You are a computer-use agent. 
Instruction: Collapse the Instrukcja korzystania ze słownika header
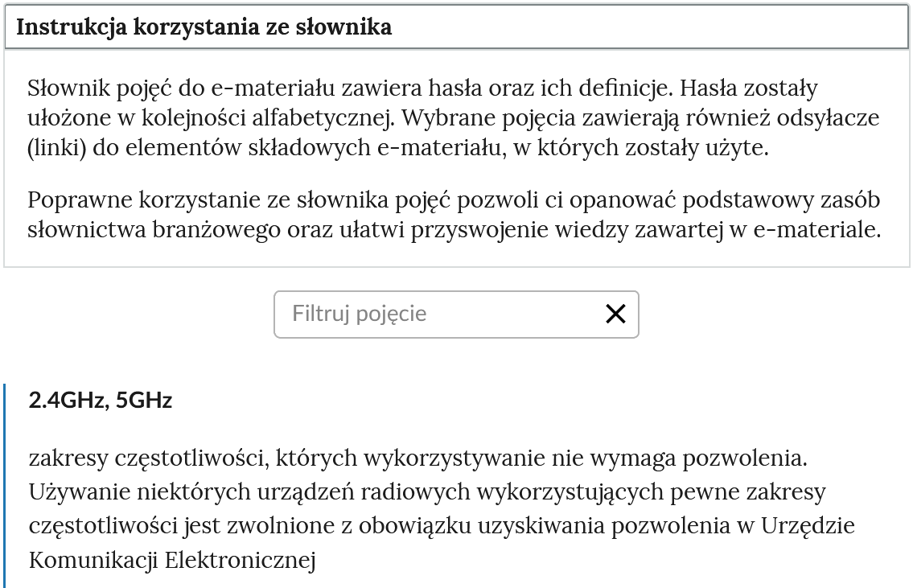(457, 27)
